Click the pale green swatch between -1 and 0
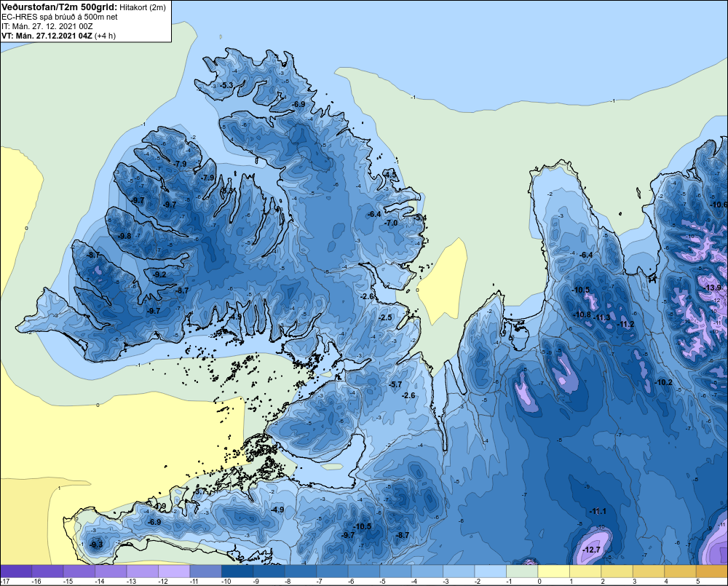This screenshot has width=728, height=586. 522,571
